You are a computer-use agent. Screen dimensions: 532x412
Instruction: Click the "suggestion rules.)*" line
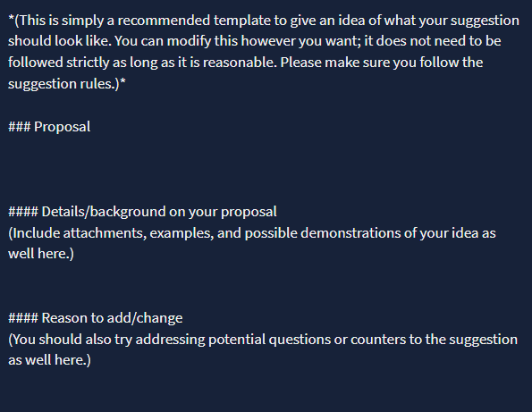coord(67,84)
